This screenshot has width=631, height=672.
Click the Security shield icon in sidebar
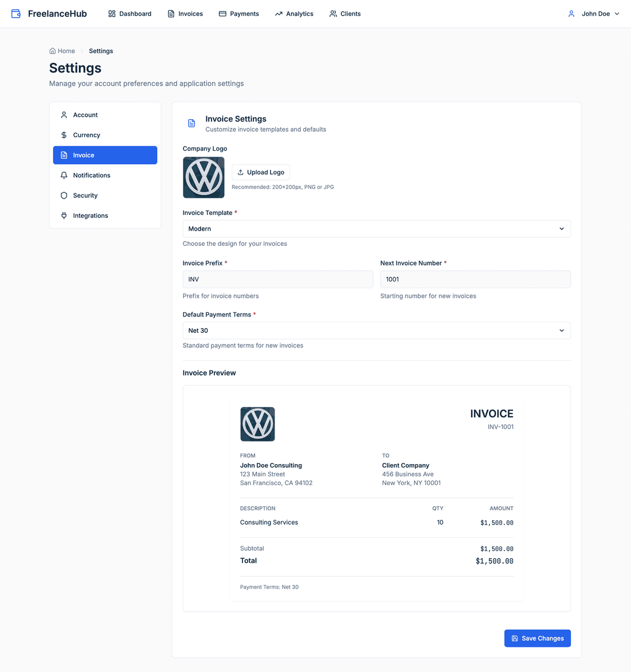tap(64, 196)
